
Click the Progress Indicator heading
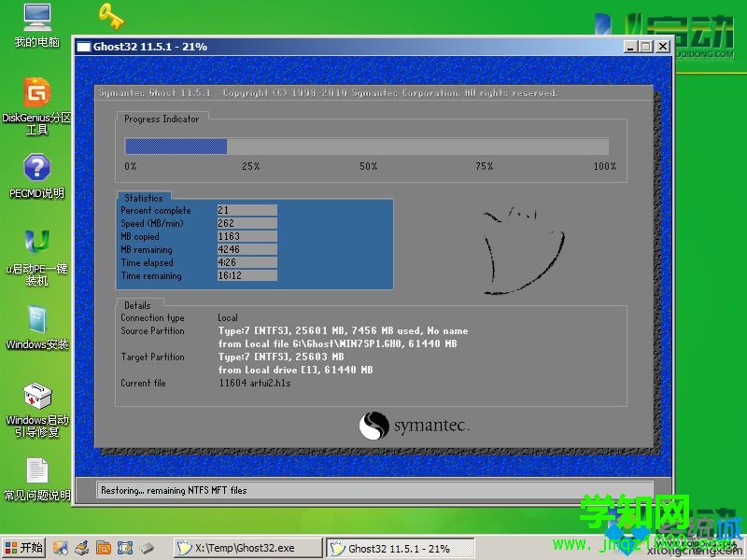point(162,119)
